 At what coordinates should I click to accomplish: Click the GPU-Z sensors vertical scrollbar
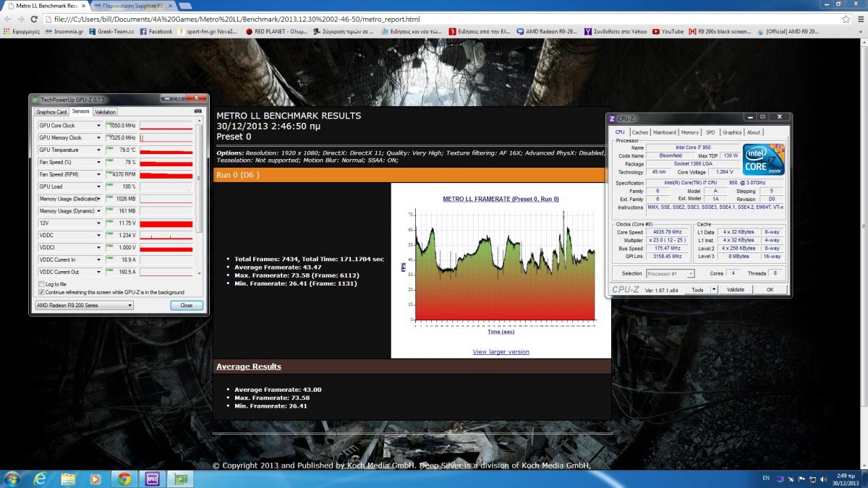point(199,198)
